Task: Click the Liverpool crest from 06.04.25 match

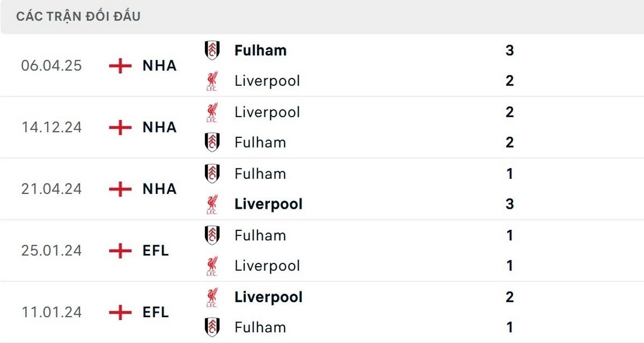Action: coord(212,81)
